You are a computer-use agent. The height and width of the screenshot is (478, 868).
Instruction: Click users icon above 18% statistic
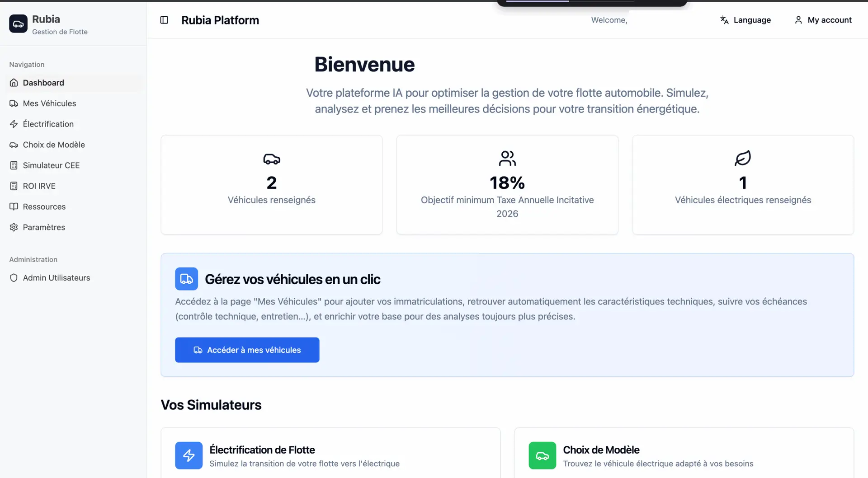point(507,159)
